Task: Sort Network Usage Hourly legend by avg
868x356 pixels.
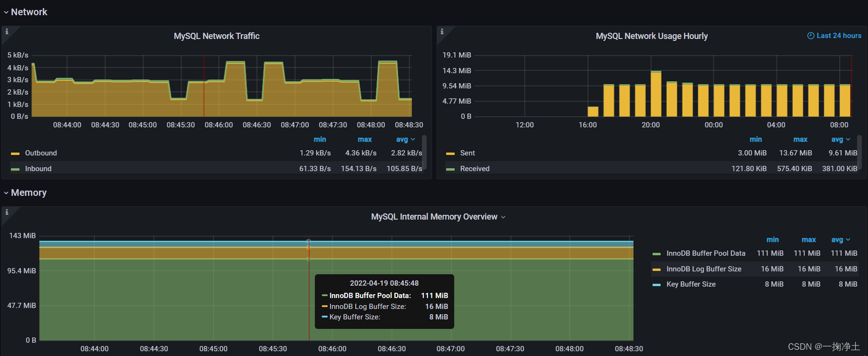Action: 840,139
